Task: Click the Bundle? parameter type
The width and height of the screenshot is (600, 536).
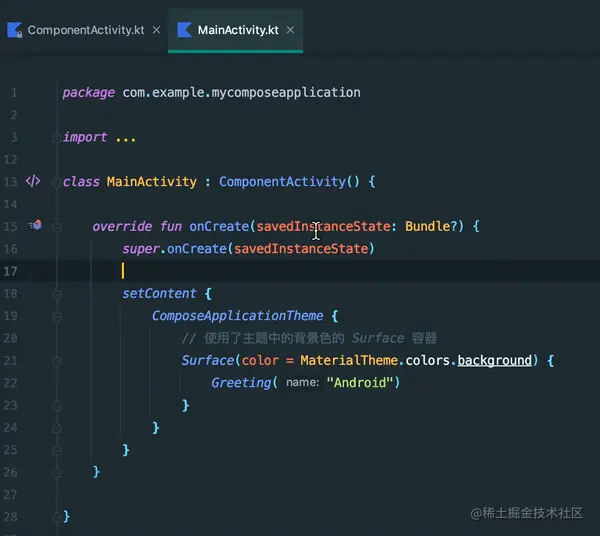Action: 431,226
